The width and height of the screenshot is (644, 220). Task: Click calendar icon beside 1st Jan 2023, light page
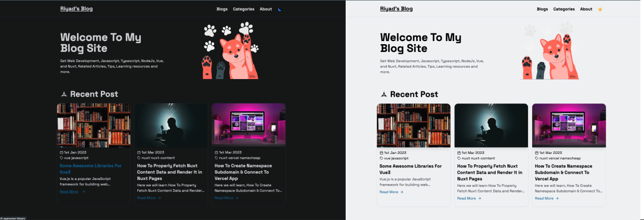[x=382, y=153]
